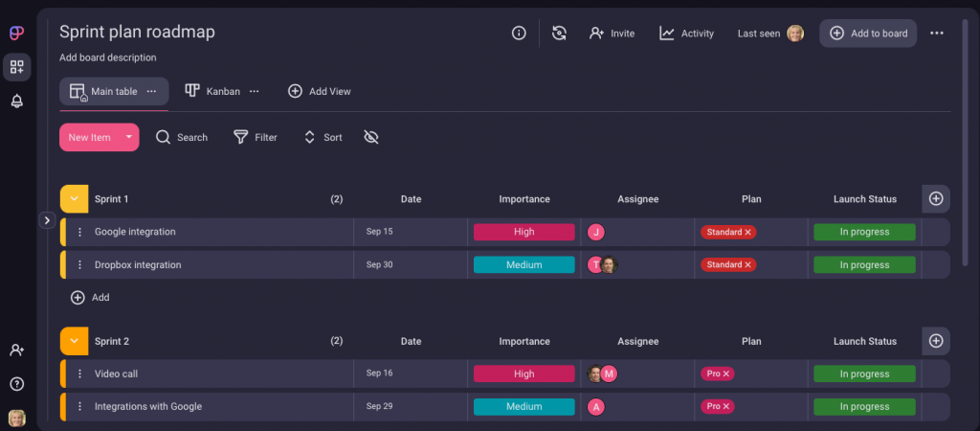Click Add board description text
The image size is (980, 431).
[x=108, y=57]
